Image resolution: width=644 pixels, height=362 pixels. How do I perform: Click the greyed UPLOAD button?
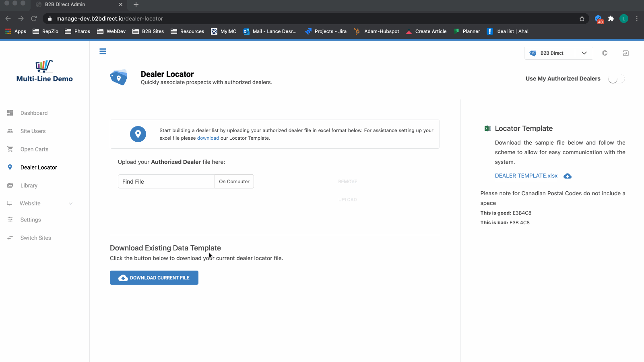[x=348, y=200]
